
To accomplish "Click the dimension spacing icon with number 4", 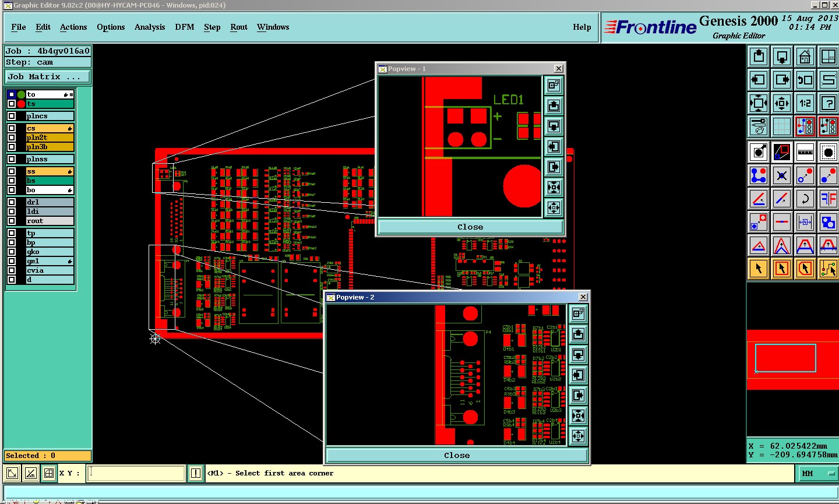I will click(805, 222).
